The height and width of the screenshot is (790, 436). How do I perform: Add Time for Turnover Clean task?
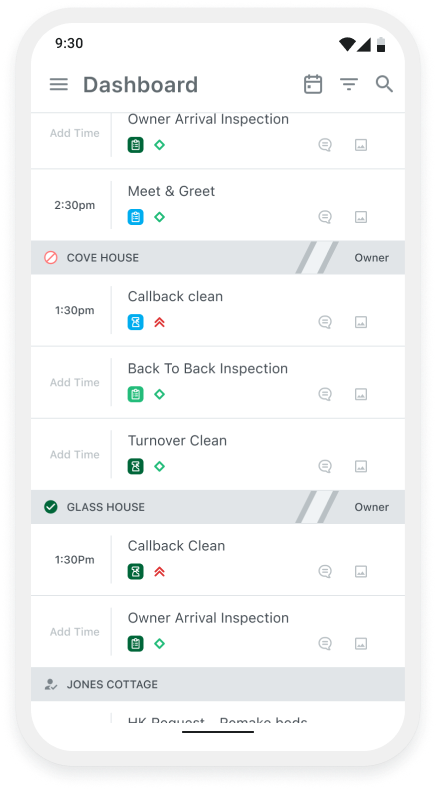tap(75, 454)
